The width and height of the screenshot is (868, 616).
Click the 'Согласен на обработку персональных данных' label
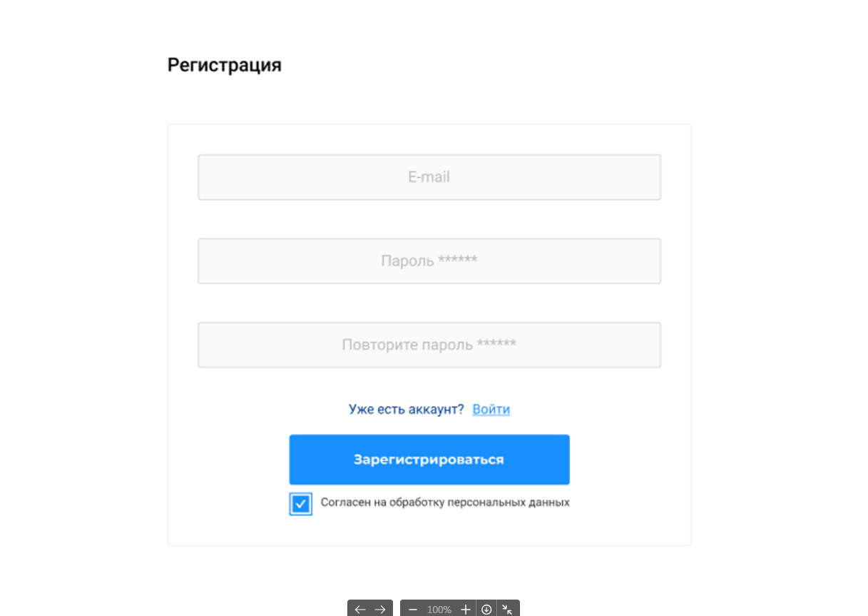(x=445, y=503)
